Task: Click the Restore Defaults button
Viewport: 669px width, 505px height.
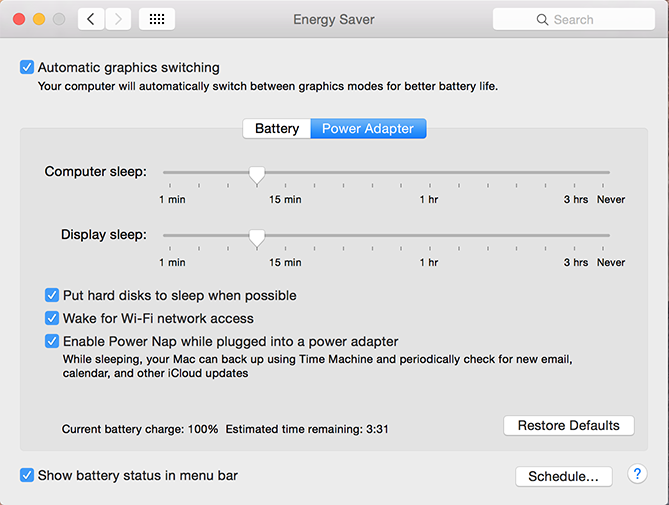Action: (x=568, y=426)
